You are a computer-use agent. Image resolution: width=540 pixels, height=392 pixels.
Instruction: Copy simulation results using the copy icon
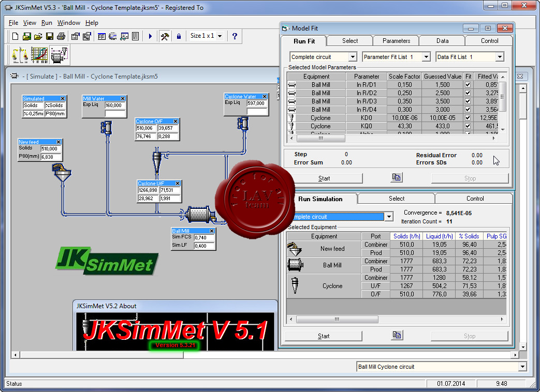(397, 335)
